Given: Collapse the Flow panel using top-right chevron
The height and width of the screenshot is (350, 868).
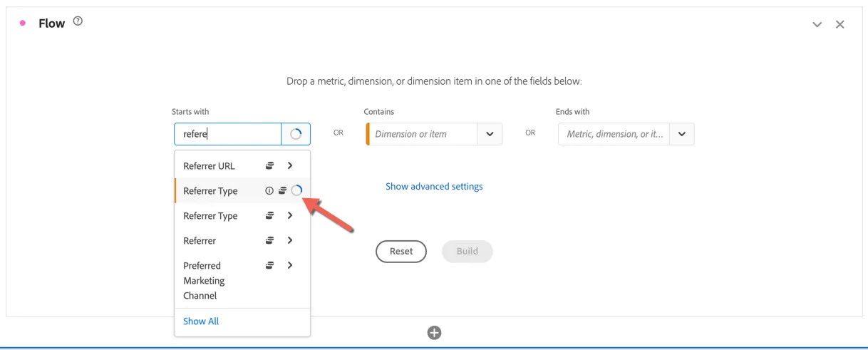Looking at the screenshot, I should point(817,24).
